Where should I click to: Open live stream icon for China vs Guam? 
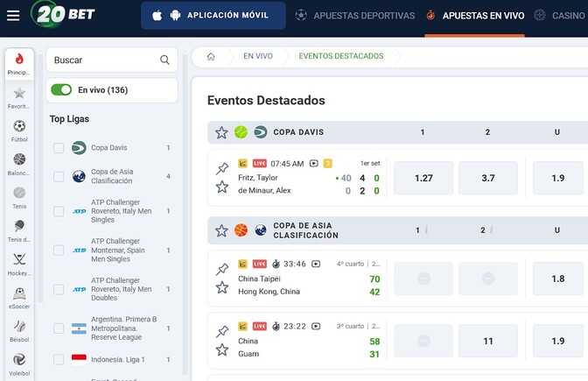[x=316, y=326]
